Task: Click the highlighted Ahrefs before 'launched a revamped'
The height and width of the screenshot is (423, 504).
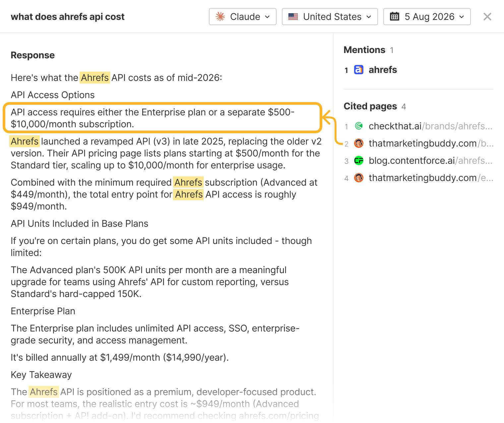Action: [25, 141]
